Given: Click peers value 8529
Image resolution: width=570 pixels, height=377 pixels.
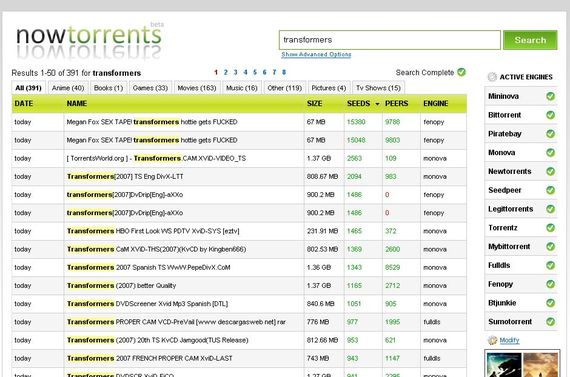Looking at the screenshot, I should click(x=392, y=268).
